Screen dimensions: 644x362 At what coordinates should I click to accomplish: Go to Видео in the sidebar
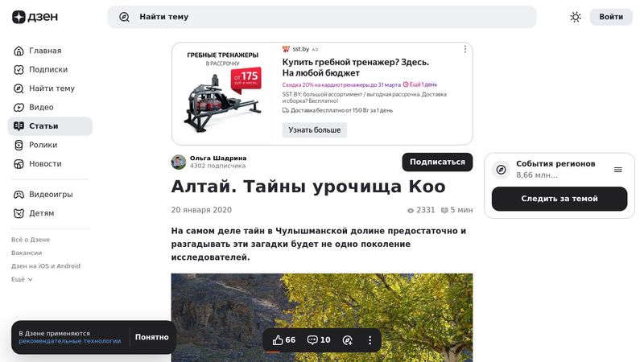tap(41, 107)
